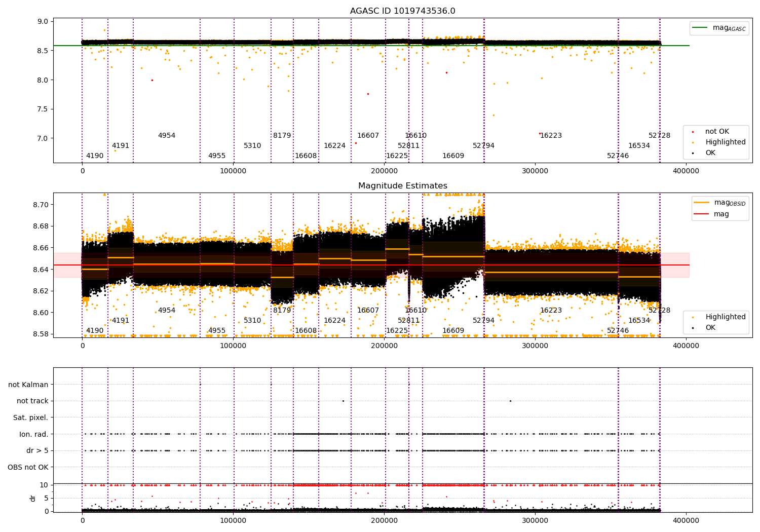Click the '8.58' y-axis tick of middle plot

click(x=41, y=334)
